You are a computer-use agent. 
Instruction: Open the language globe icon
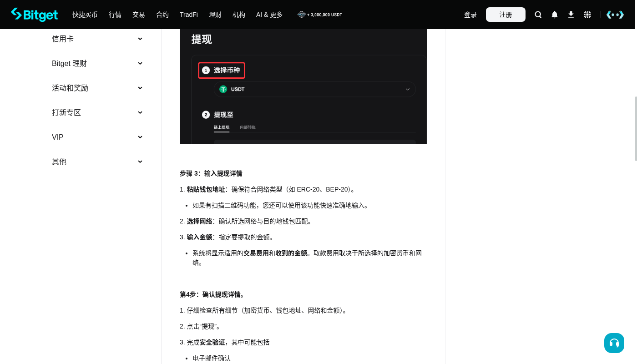pyautogui.click(x=587, y=15)
